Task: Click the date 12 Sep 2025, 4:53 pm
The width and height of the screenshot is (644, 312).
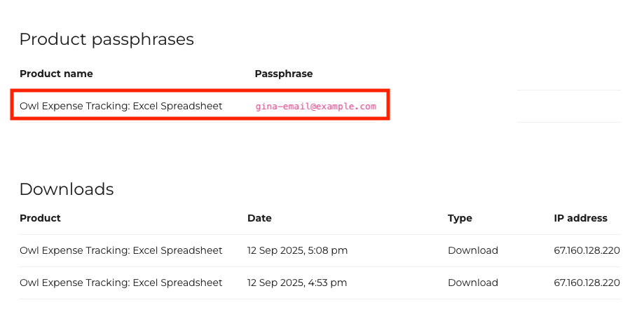Action: pos(297,283)
